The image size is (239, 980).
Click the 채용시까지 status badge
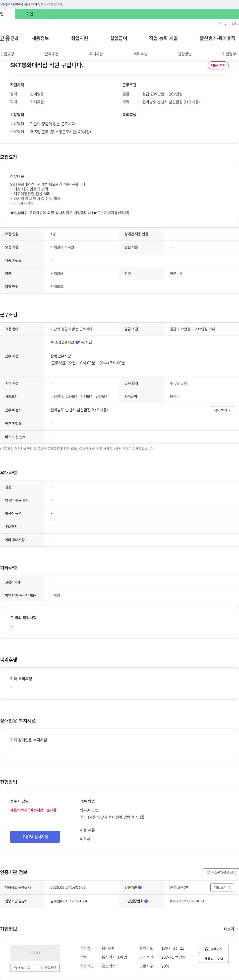coord(218,65)
